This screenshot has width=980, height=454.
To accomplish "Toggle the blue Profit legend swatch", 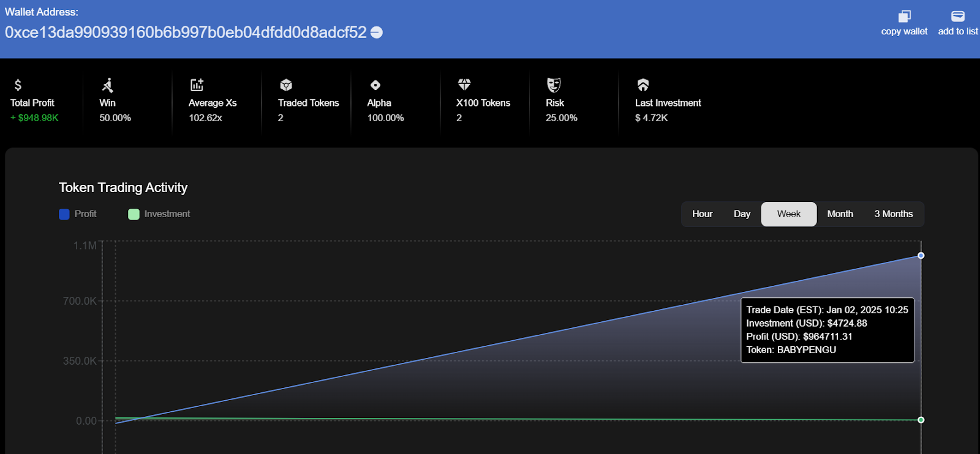I will 64,214.
